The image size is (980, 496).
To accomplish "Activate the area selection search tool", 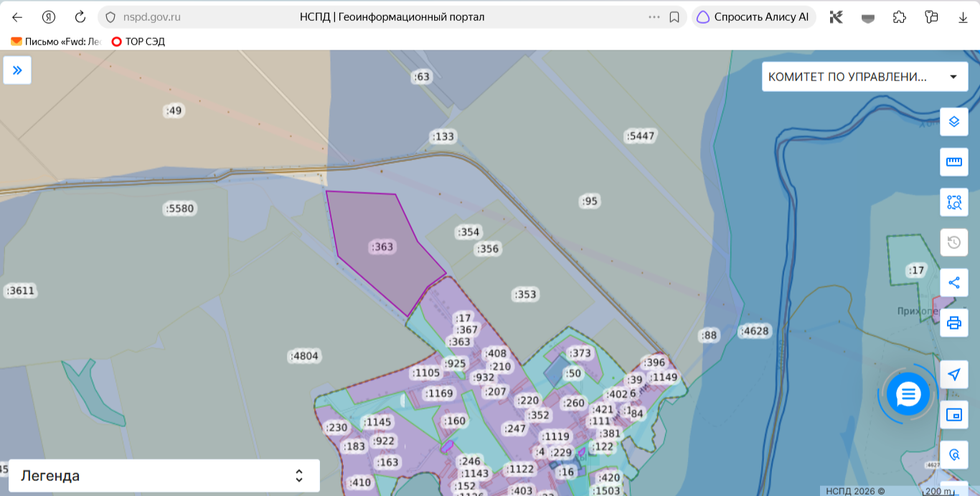I will [953, 202].
